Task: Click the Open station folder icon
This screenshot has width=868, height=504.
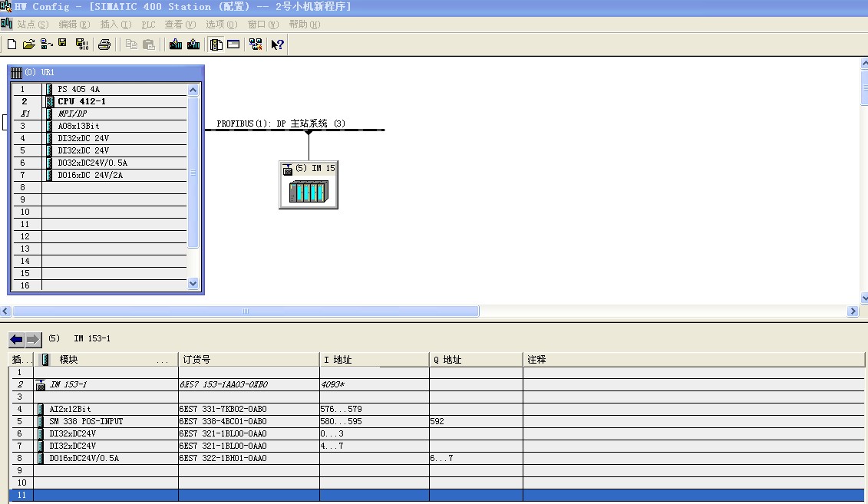Action: pyautogui.click(x=29, y=44)
